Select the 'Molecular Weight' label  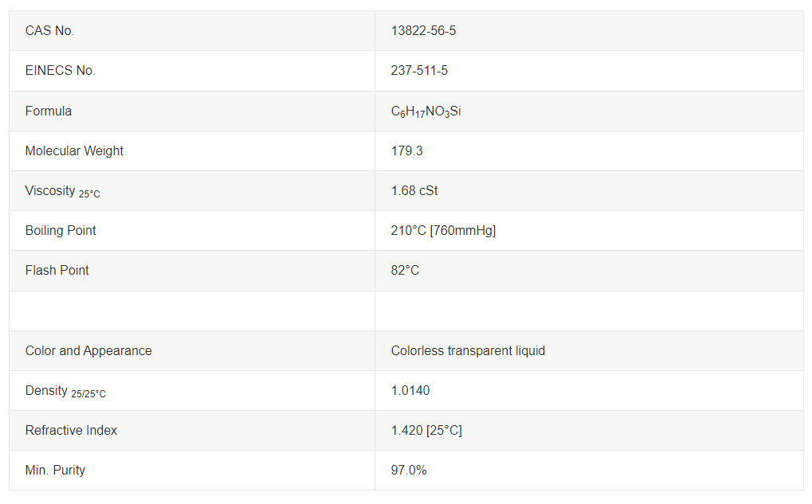75,151
